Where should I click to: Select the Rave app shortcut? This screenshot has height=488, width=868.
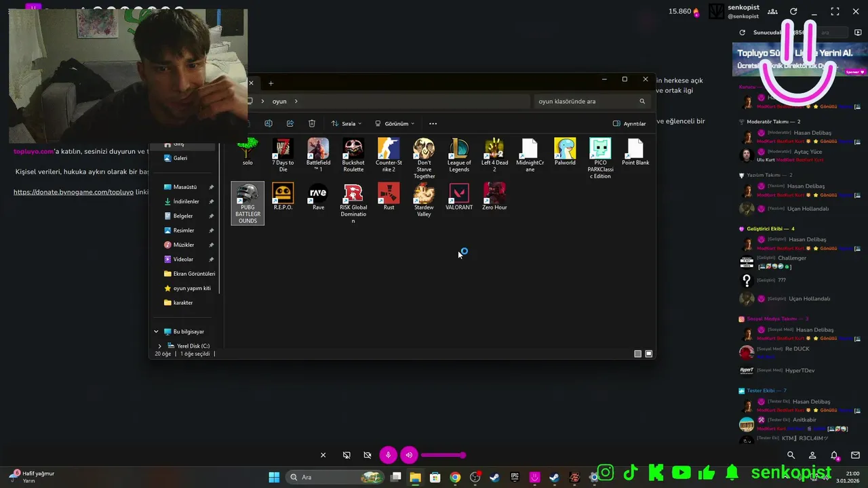pyautogui.click(x=318, y=197)
